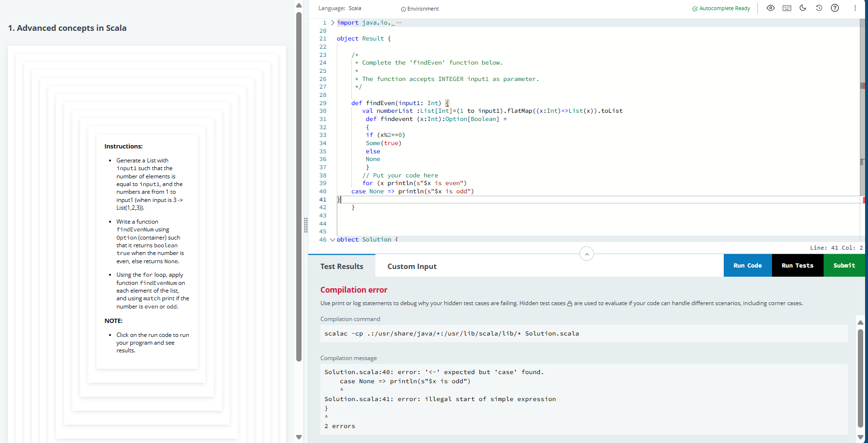Switch to dark mode with moon icon
This screenshot has width=868, height=443.
pos(803,8)
